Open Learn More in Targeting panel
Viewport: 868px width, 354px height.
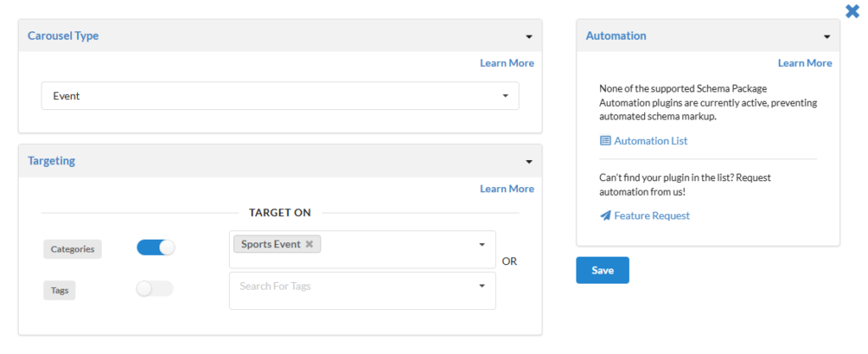[507, 189]
